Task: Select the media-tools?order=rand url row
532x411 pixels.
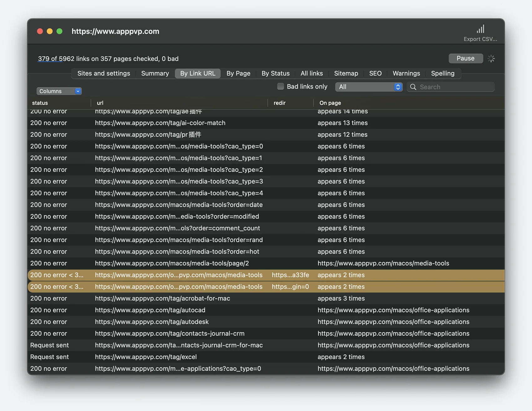Action: click(179, 240)
